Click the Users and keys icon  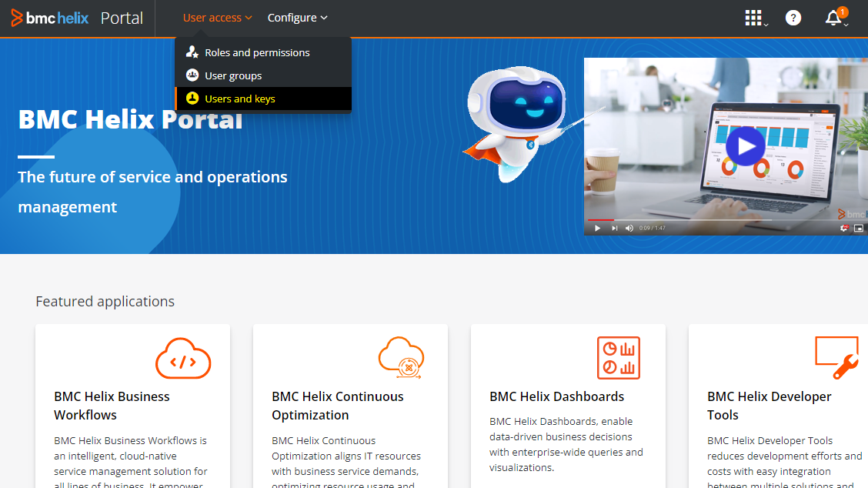click(192, 98)
